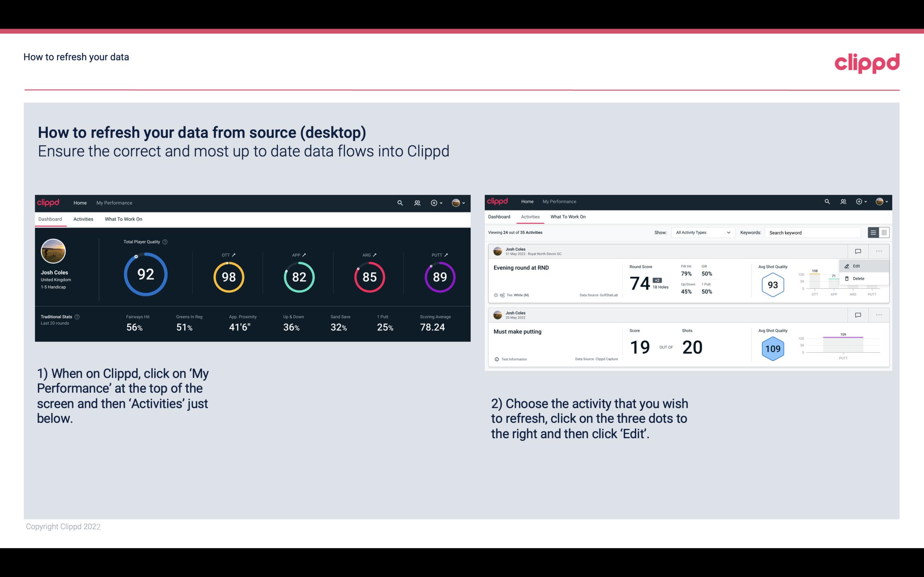Click the Search keyword input field

coord(812,232)
